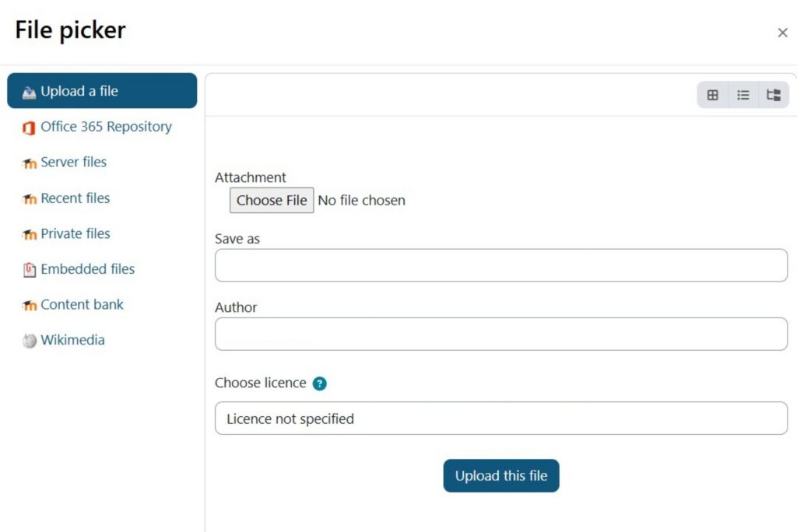Viewport: 797px width, 532px height.
Task: Select the tree view icon
Action: tap(773, 94)
